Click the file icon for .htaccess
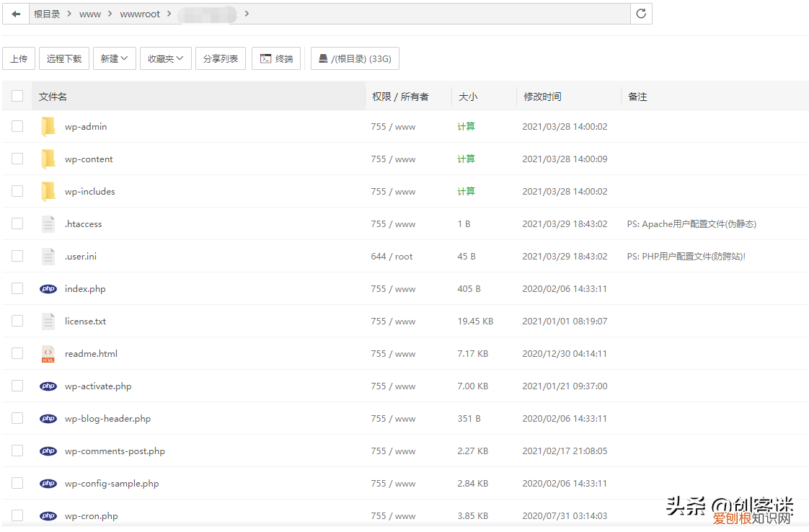The height and width of the screenshot is (532, 809). pos(48,224)
